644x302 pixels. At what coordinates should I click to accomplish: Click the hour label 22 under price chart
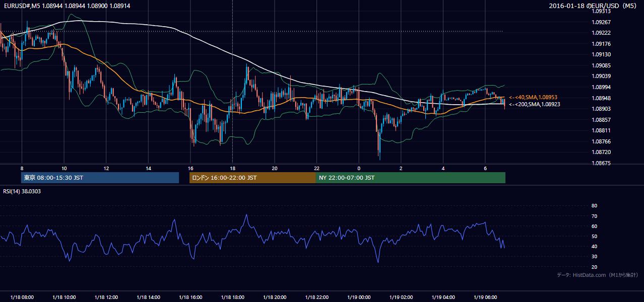[x=316, y=168]
